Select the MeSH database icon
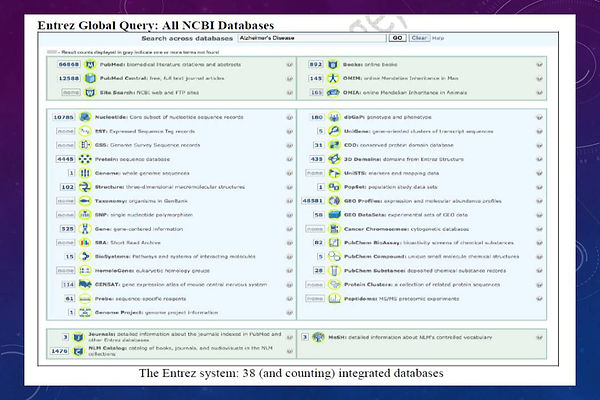600x400 pixels. click(x=318, y=337)
